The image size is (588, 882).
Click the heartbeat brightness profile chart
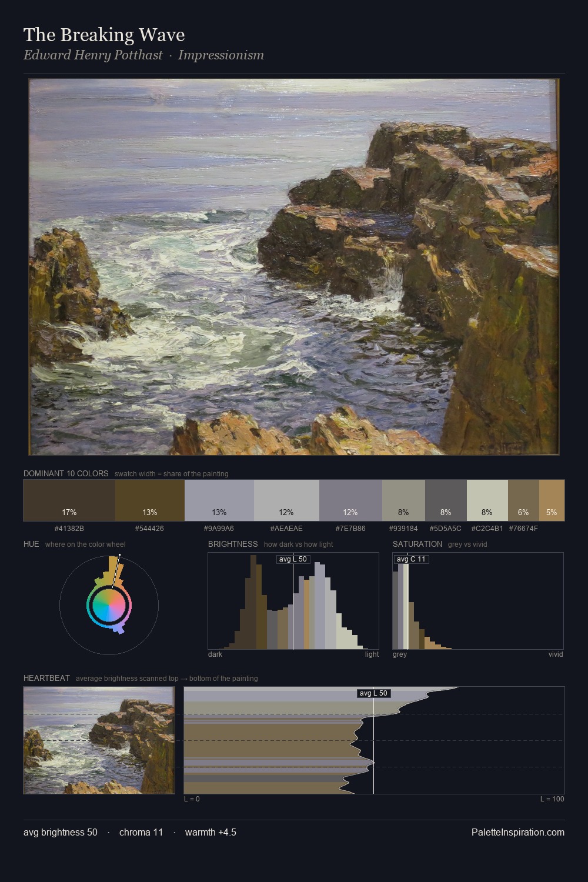374,740
